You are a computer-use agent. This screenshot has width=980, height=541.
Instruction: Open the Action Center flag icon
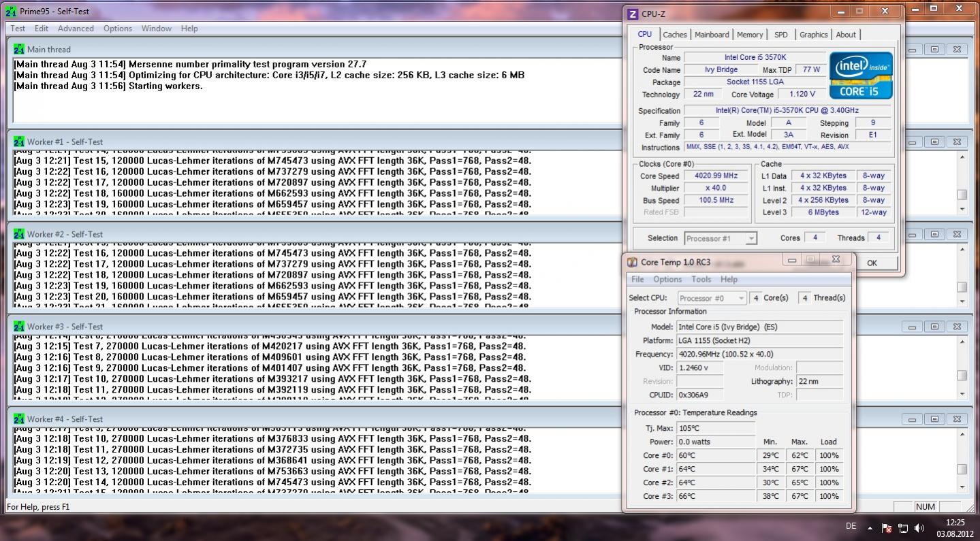[887, 527]
